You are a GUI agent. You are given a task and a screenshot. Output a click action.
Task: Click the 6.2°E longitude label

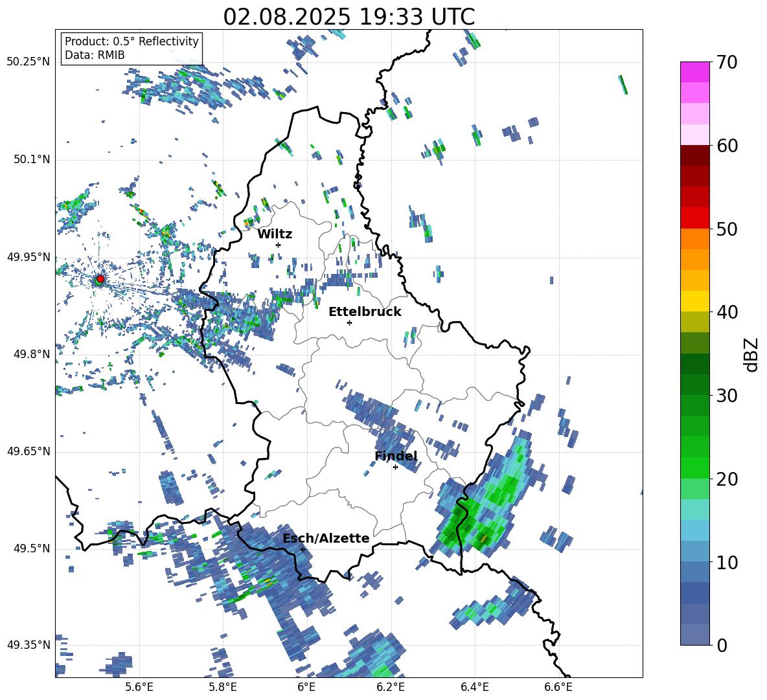(x=391, y=687)
